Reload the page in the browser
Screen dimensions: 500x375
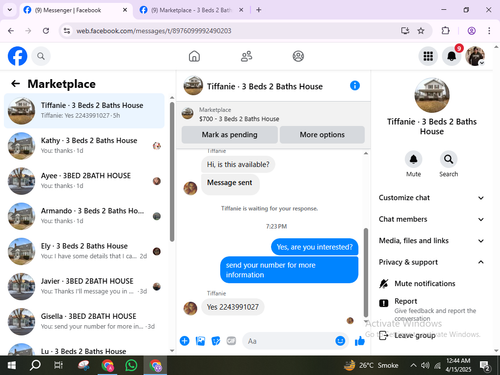pos(46,31)
